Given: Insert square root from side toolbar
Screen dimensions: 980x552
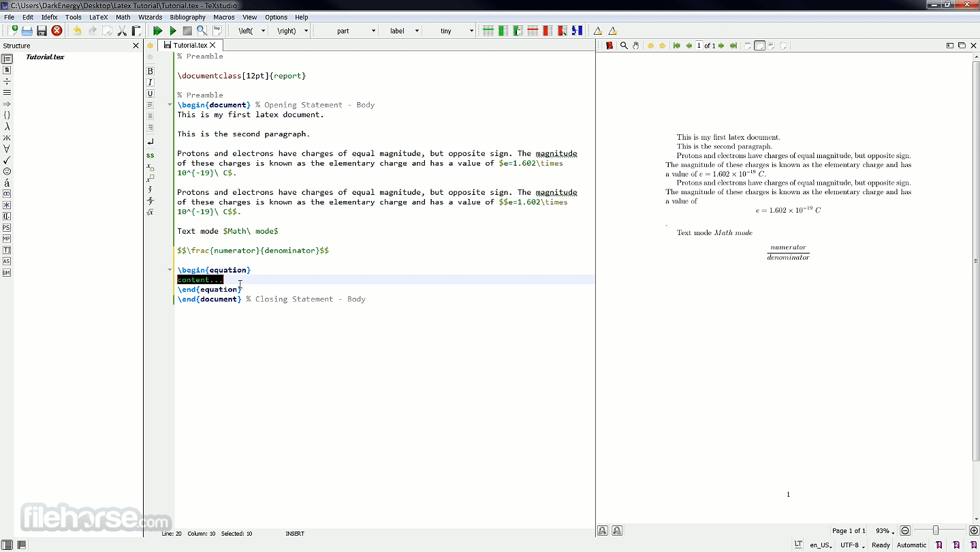Looking at the screenshot, I should click(x=151, y=212).
